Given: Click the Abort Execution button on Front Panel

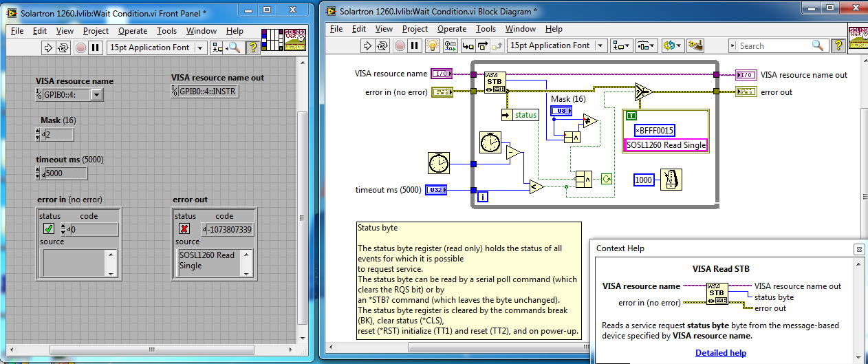Looking at the screenshot, I should [80, 47].
